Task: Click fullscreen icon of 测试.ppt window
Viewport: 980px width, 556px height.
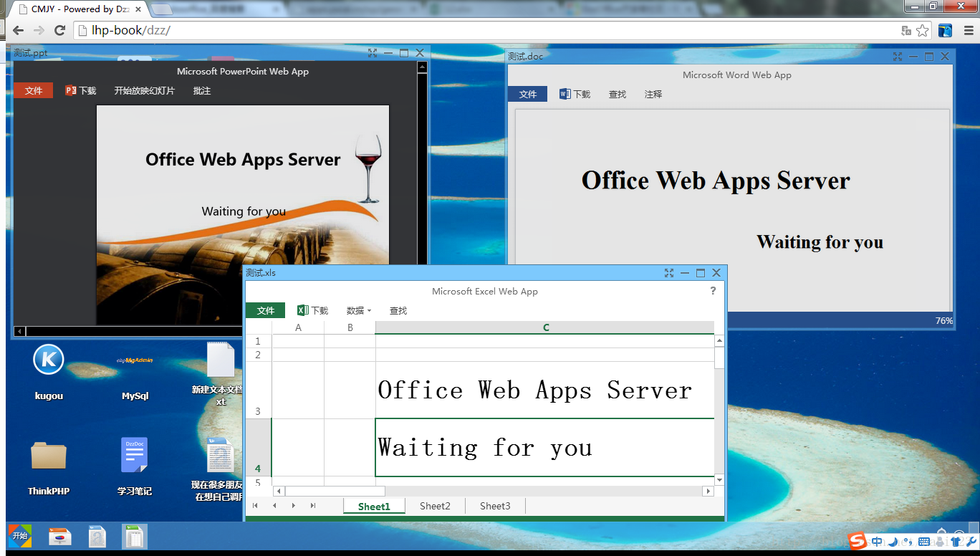Action: click(x=373, y=53)
